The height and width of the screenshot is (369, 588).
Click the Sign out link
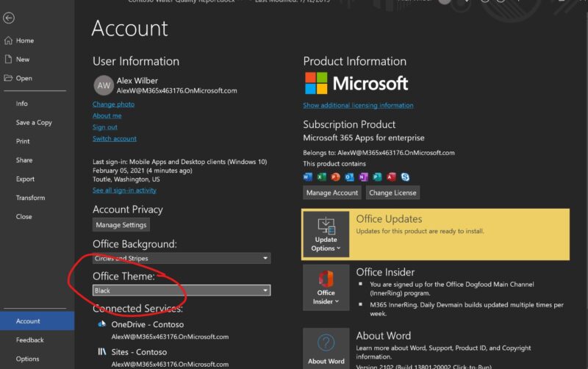(x=105, y=127)
